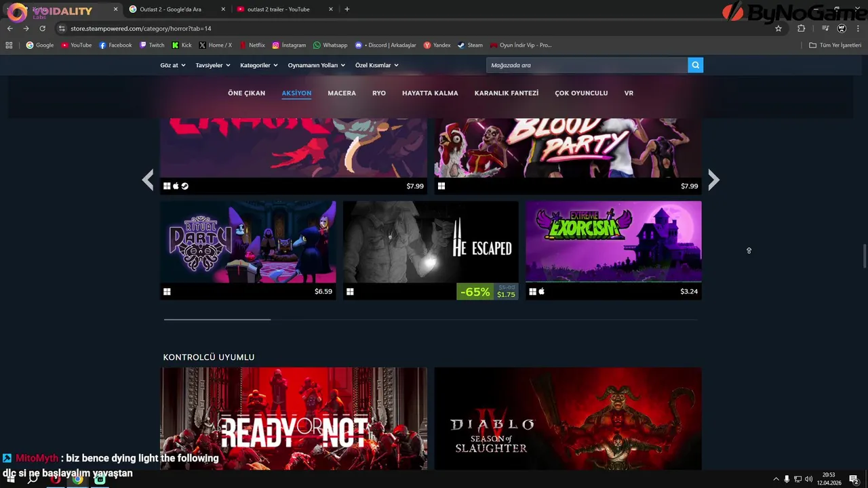Open the Whatsapp bookmark
Viewport: 868px width, 488px height.
(x=330, y=45)
